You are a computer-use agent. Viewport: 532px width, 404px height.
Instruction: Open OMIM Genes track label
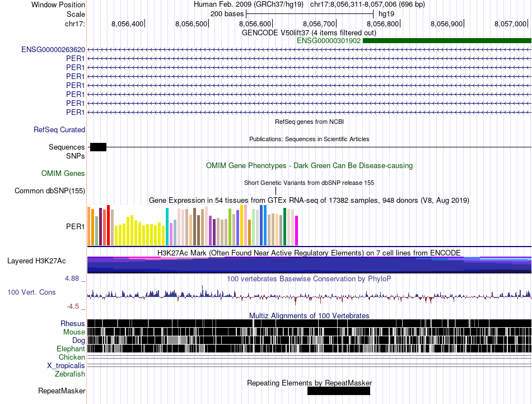pos(63,174)
